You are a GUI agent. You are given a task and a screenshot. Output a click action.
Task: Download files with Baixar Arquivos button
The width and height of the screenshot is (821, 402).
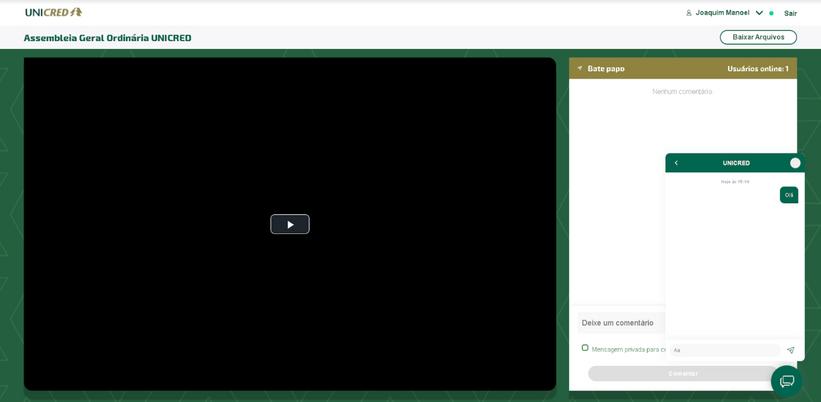coord(758,37)
